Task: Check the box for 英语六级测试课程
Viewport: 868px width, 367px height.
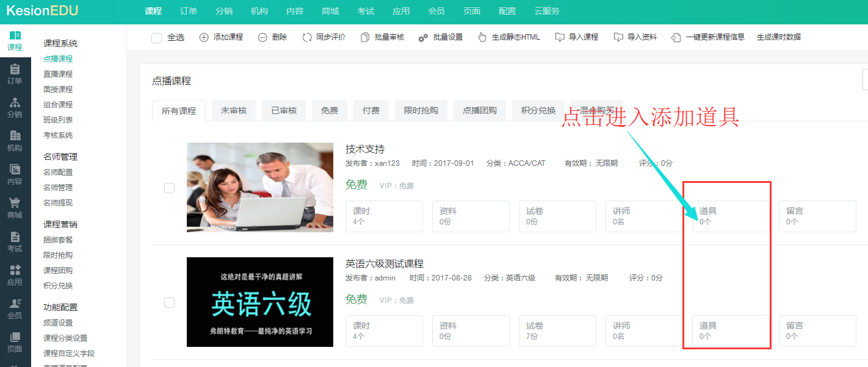Action: coord(170,302)
